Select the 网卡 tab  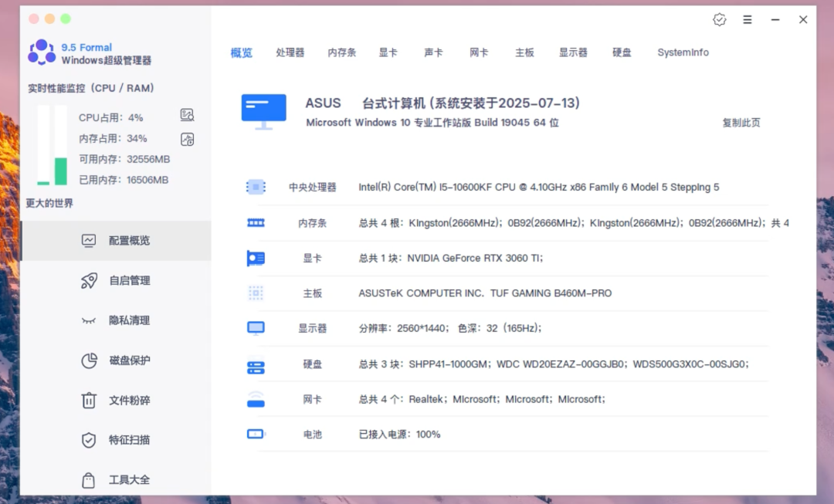pos(479,52)
